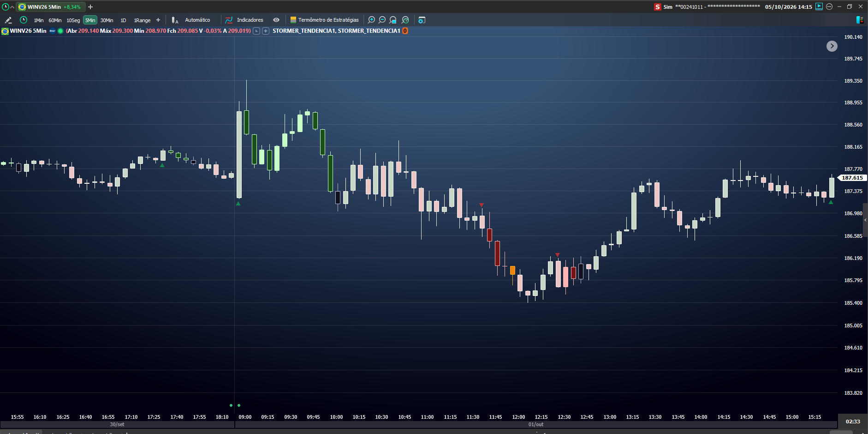Click the zoom out magnifier icon
The height and width of the screenshot is (434, 868).
coord(382,20)
